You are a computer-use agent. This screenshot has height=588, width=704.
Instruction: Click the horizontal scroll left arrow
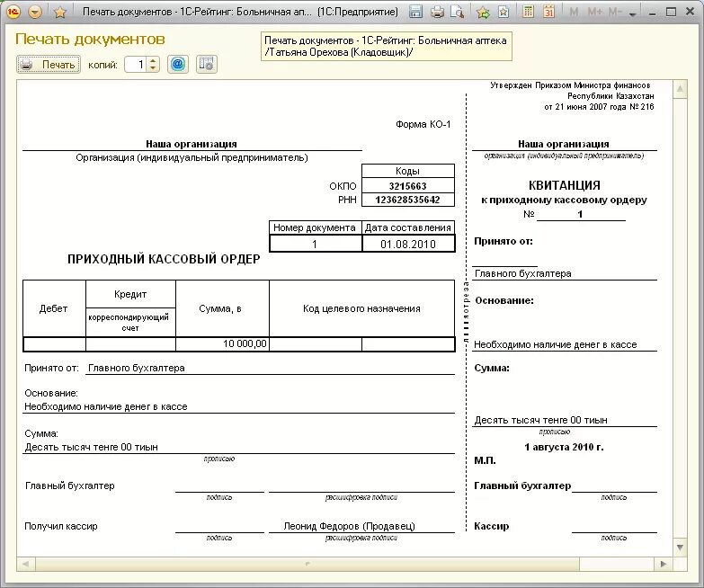tap(25, 564)
